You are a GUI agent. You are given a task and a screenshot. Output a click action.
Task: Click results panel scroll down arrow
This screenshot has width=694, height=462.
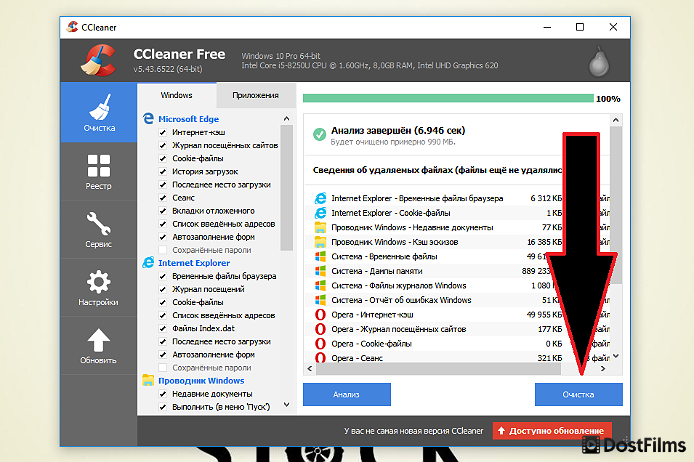[616, 356]
